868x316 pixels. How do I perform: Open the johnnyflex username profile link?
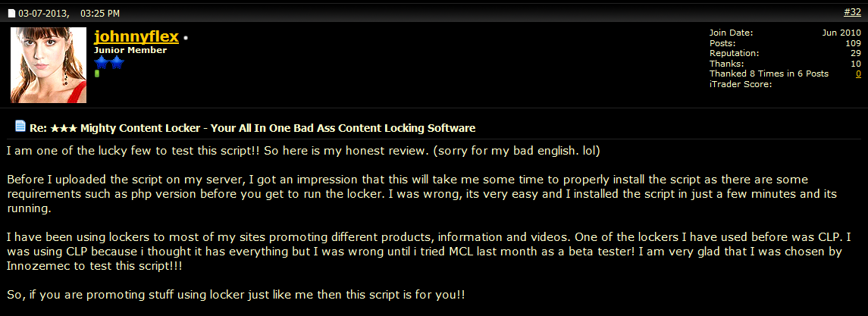pyautogui.click(x=136, y=37)
